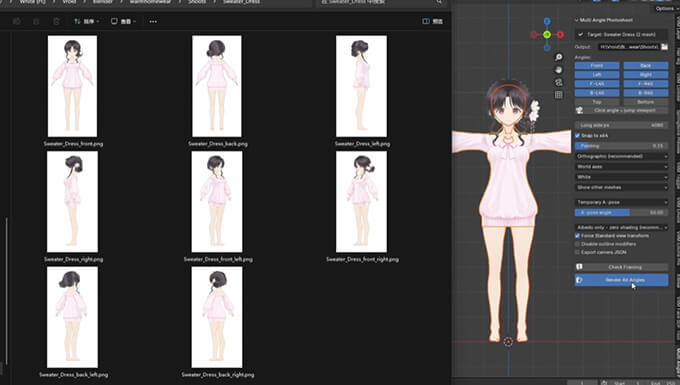The image size is (680, 385).
Task: Select Sweater_Dress_front.png thumbnail
Action: click(x=72, y=86)
